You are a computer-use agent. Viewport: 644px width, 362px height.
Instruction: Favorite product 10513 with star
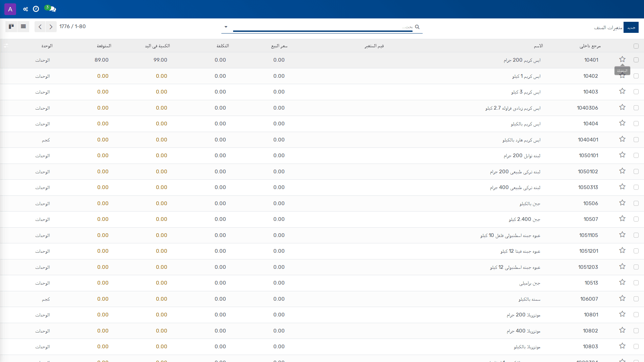[x=622, y=282]
